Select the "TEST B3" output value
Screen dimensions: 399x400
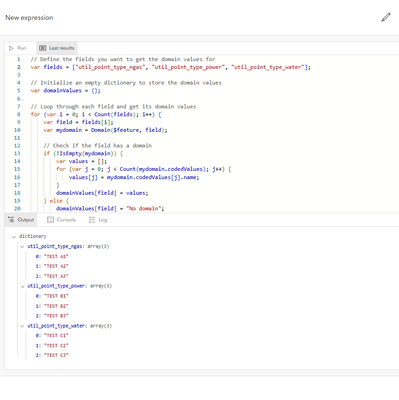pos(56,316)
